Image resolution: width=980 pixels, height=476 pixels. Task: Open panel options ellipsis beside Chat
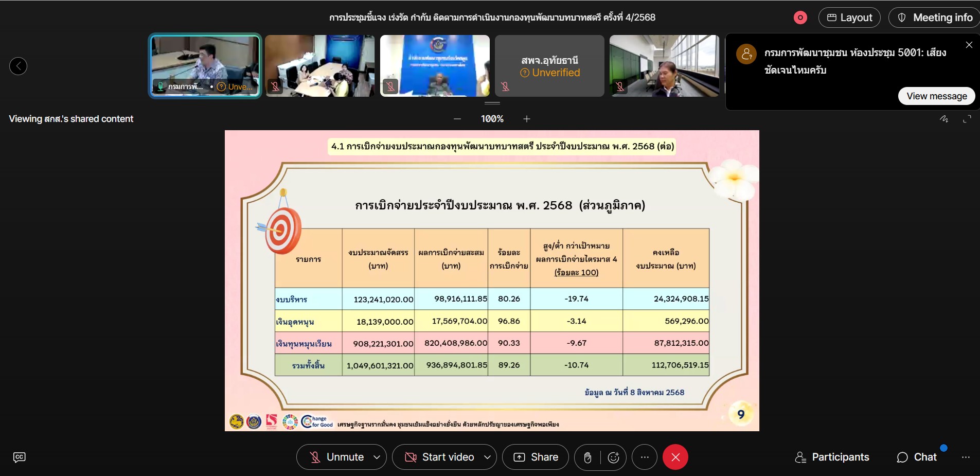966,457
